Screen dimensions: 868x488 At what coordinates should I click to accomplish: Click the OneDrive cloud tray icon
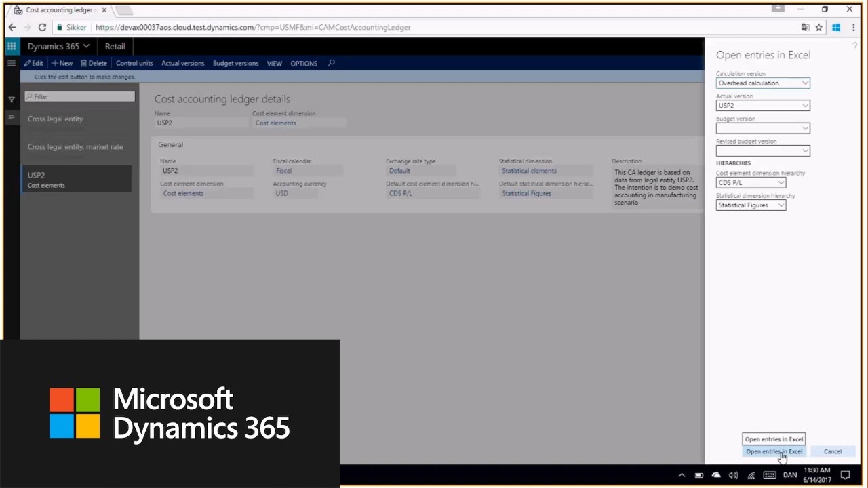[716, 475]
